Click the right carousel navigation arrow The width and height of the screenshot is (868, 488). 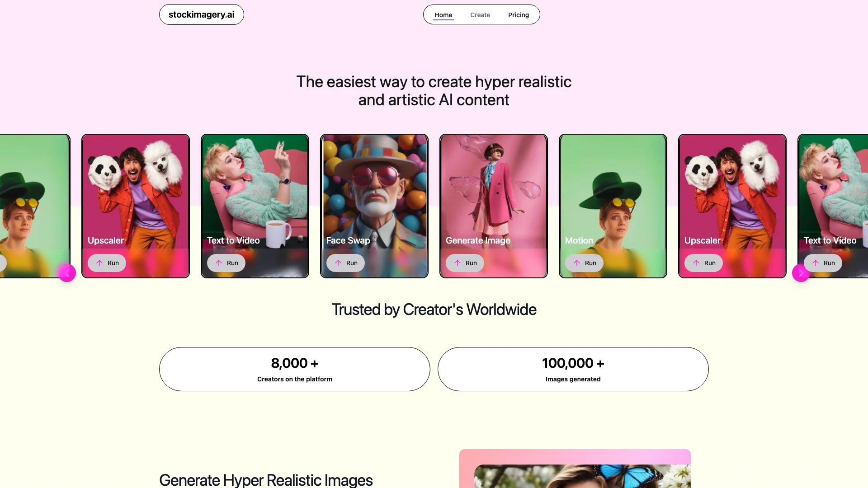pyautogui.click(x=800, y=273)
